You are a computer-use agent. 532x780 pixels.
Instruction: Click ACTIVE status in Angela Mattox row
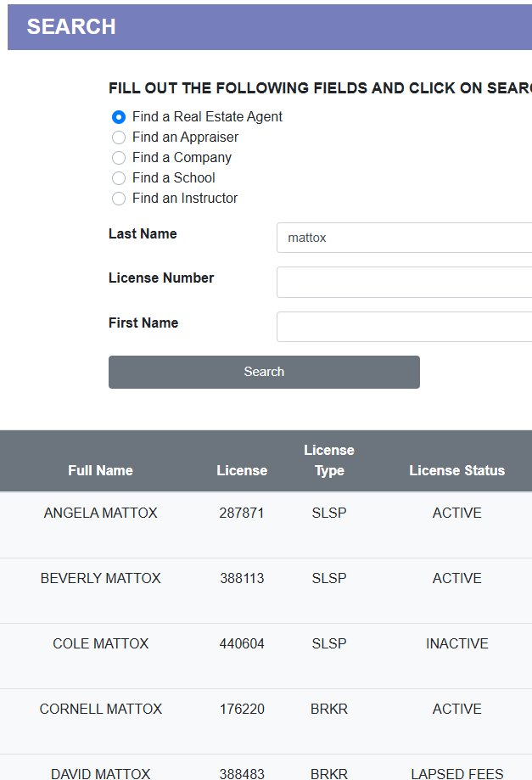point(457,513)
